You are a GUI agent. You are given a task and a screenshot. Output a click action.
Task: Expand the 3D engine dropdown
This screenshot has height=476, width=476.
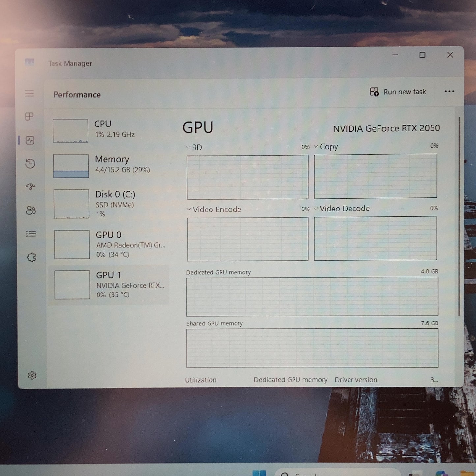point(188,147)
